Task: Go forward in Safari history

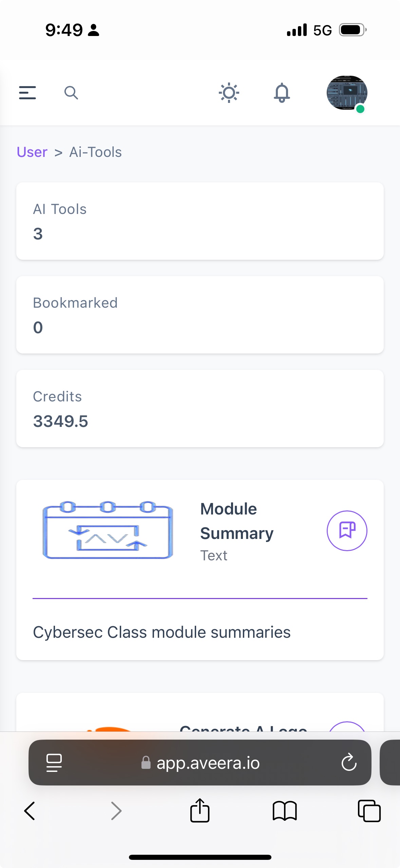Action: click(x=116, y=811)
